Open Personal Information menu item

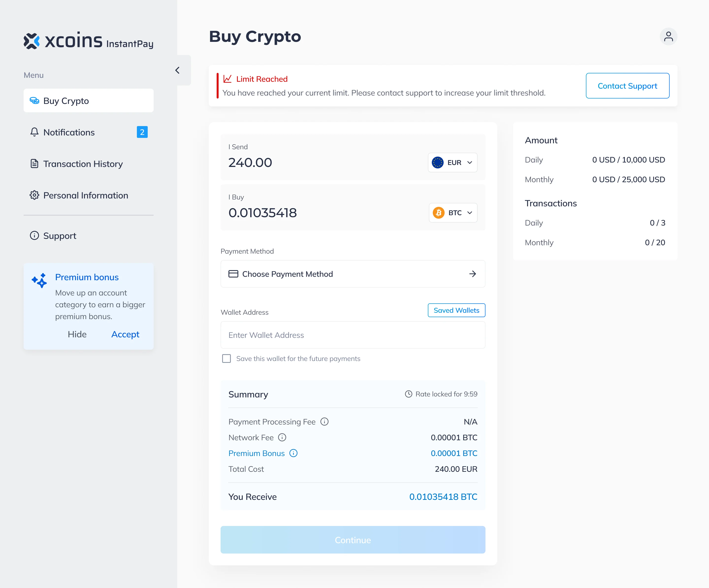(88, 195)
